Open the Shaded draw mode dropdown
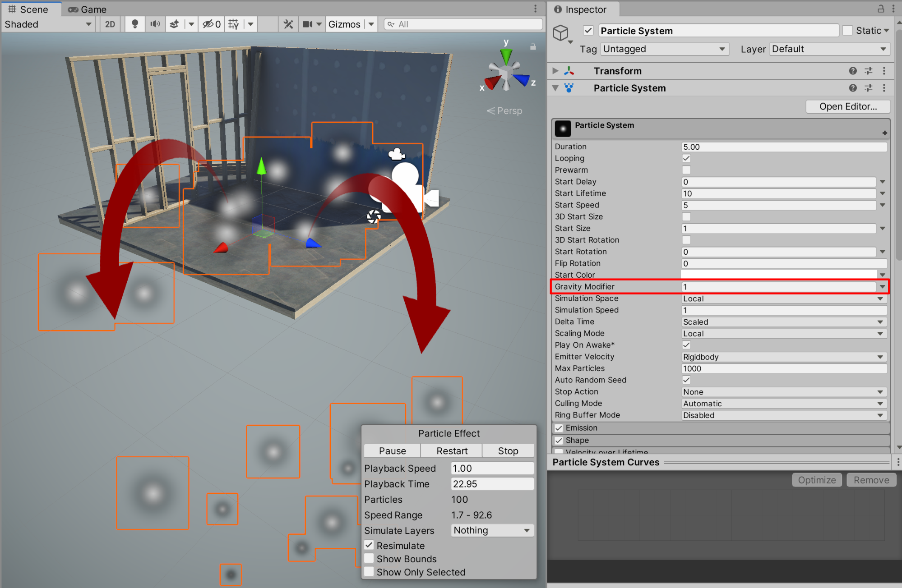Screen dimensions: 902x588 47,24
